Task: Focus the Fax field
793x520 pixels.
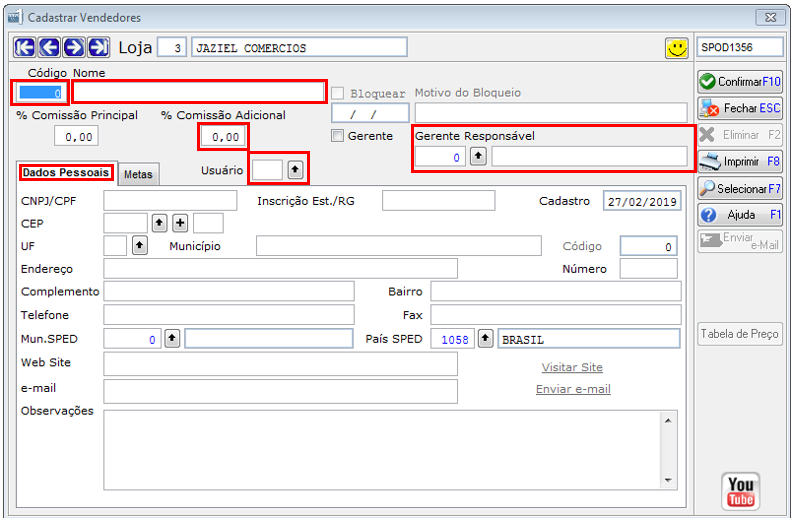Action: (x=556, y=315)
